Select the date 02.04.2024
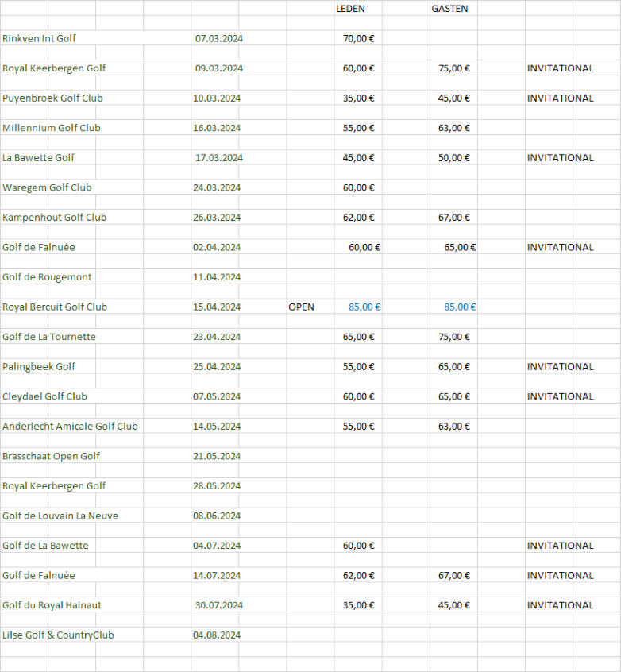 [217, 247]
